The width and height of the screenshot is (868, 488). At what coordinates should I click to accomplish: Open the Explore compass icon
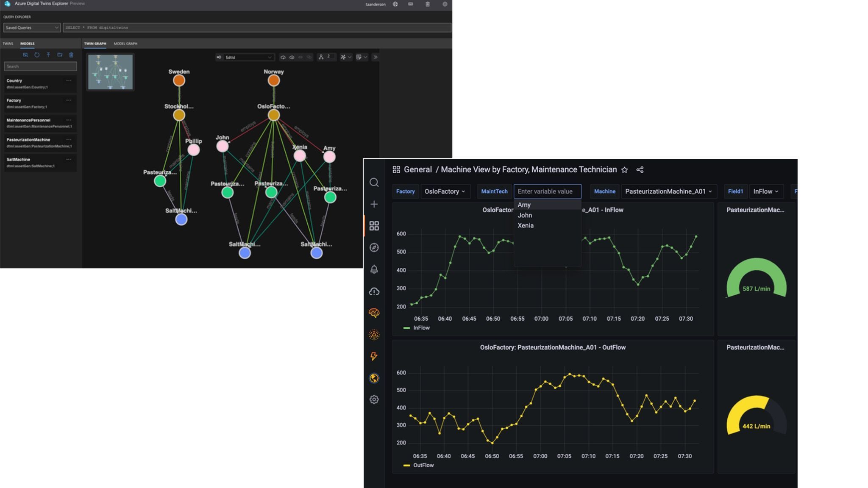tap(374, 247)
